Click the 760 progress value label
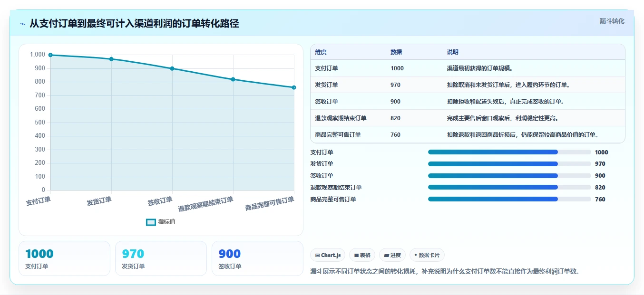Screen dimensions: 644x295 [600, 200]
